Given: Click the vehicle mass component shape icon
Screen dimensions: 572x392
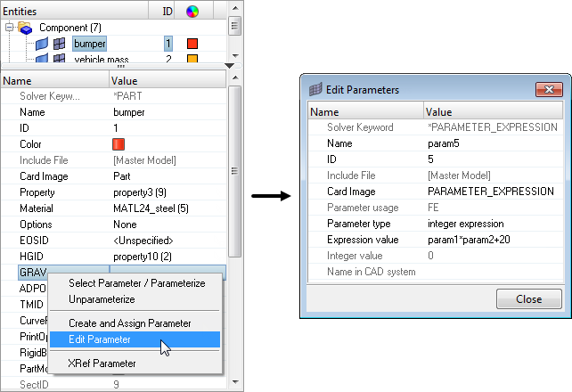Looking at the screenshot, I should (x=41, y=59).
